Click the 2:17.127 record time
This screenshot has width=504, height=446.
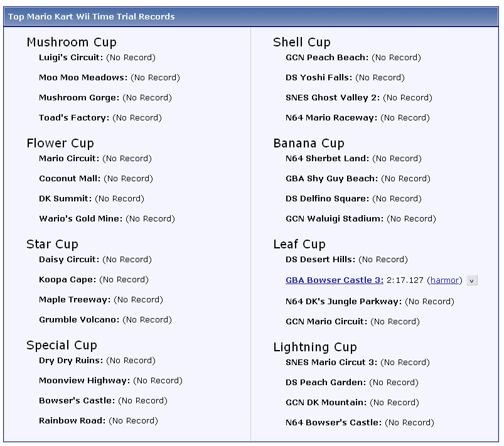coord(405,280)
